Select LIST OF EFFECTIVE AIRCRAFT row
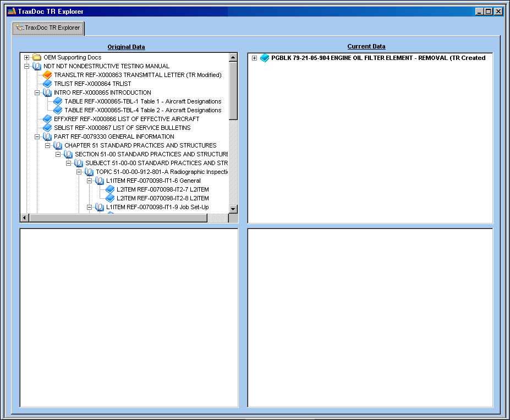Screen dimensions: 510x420 127,119
